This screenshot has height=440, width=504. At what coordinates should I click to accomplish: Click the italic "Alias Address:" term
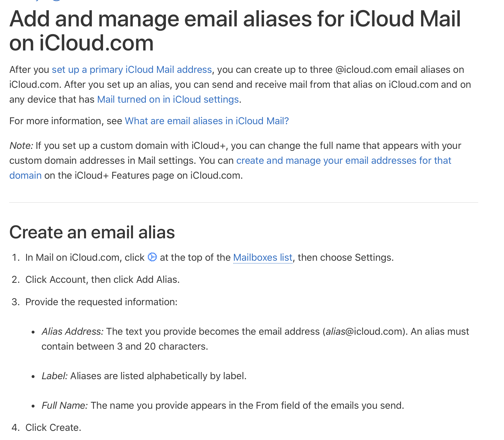[72, 332]
